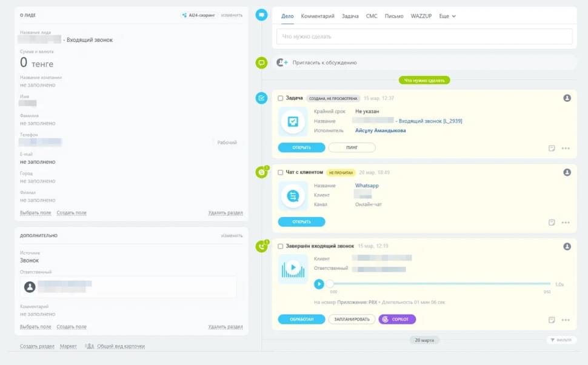The width and height of the screenshot is (588, 365).
Task: Click the audio progress track
Action: coord(440,284)
